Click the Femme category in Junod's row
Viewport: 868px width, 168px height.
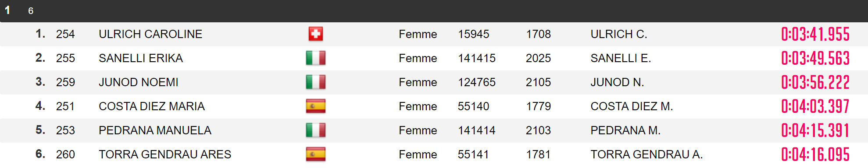pos(418,82)
